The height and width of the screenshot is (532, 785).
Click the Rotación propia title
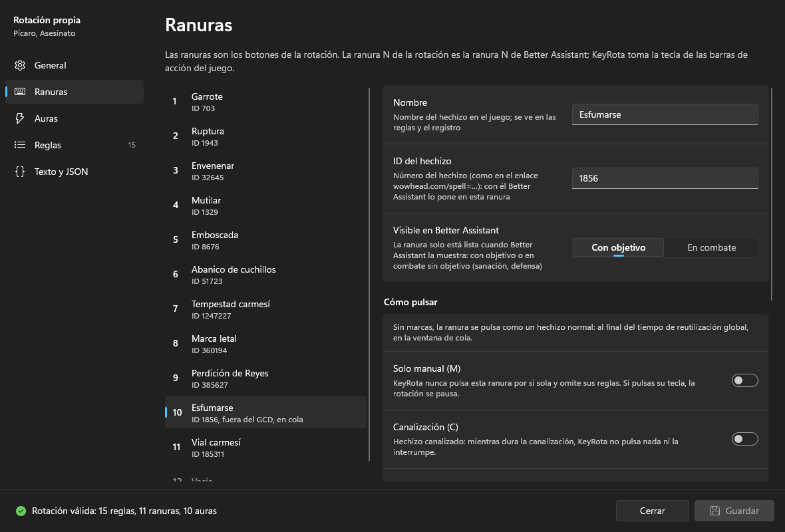pyautogui.click(x=47, y=20)
